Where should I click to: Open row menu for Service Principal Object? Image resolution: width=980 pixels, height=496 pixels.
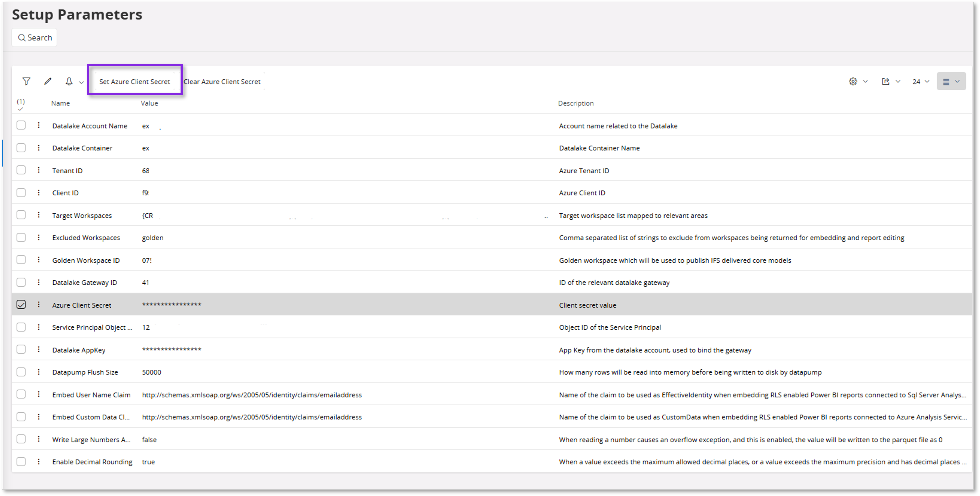click(38, 327)
